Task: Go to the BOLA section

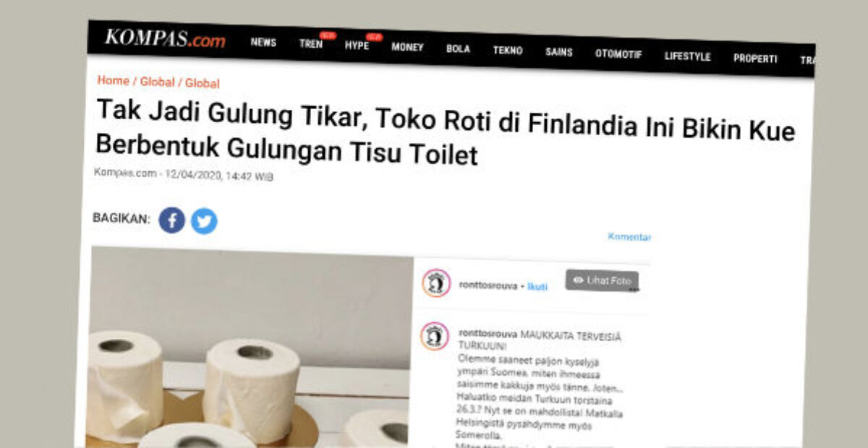Action: click(458, 49)
